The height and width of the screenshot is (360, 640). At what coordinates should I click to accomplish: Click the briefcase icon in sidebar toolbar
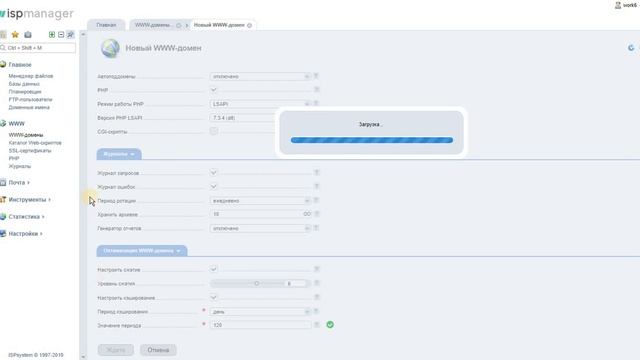[28, 35]
